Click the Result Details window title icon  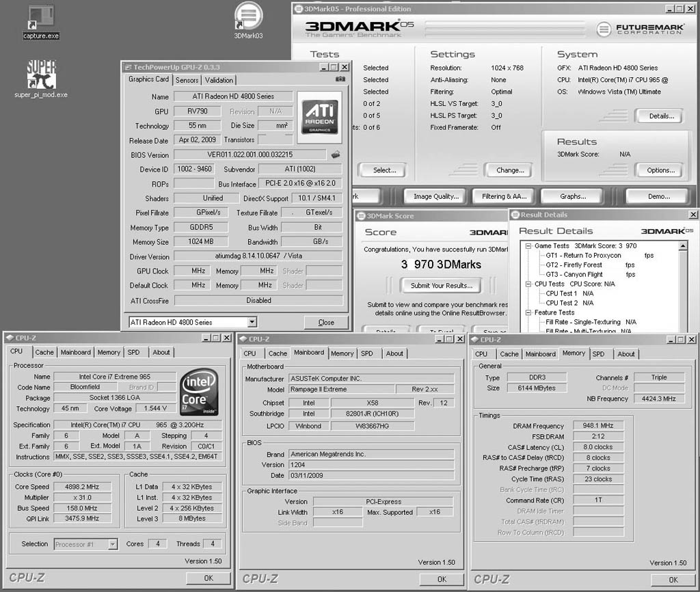(515, 215)
